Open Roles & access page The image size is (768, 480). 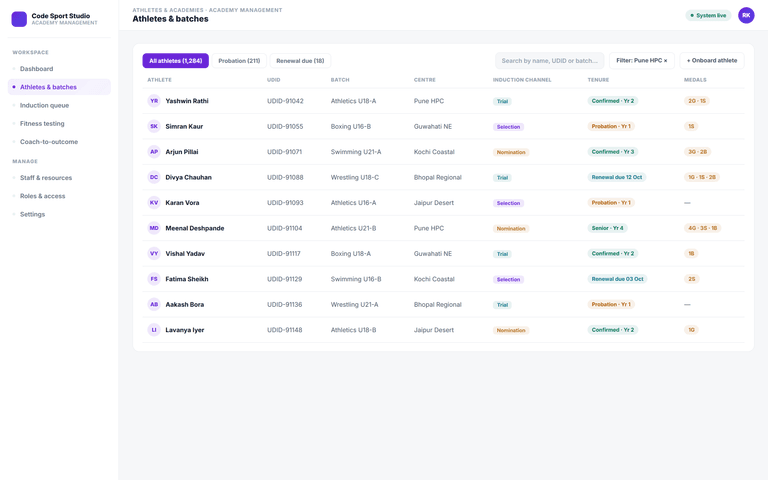tap(59, 196)
